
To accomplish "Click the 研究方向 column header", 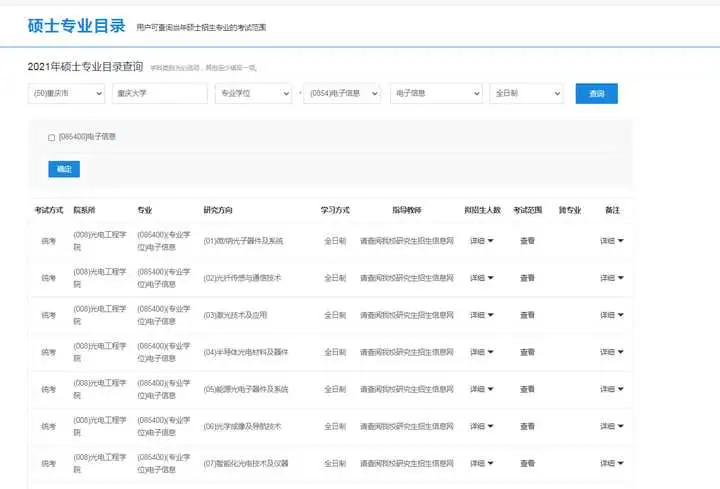I will point(218,210).
